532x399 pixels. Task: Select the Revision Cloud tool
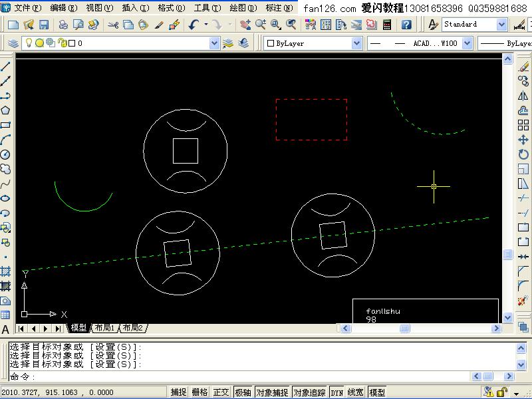[5, 169]
